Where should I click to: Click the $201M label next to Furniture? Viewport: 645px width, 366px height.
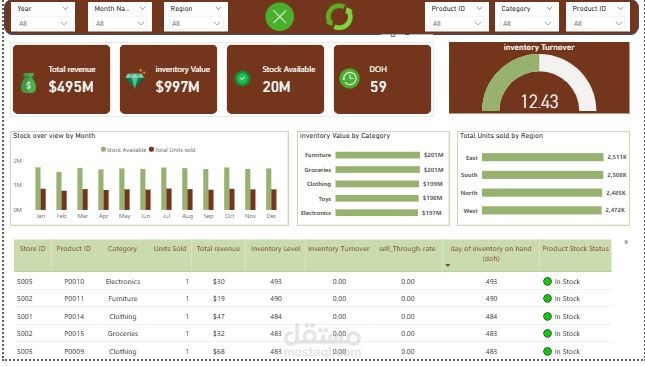click(434, 155)
